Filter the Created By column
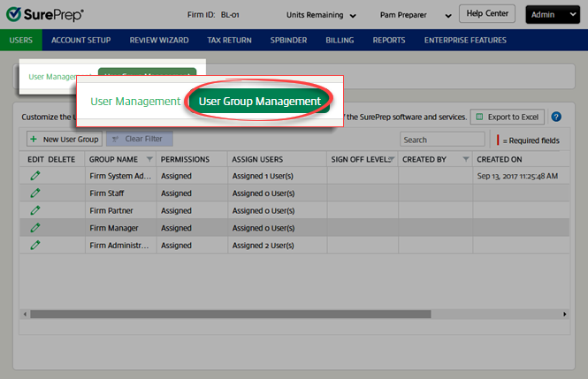The image size is (588, 379). click(x=466, y=159)
